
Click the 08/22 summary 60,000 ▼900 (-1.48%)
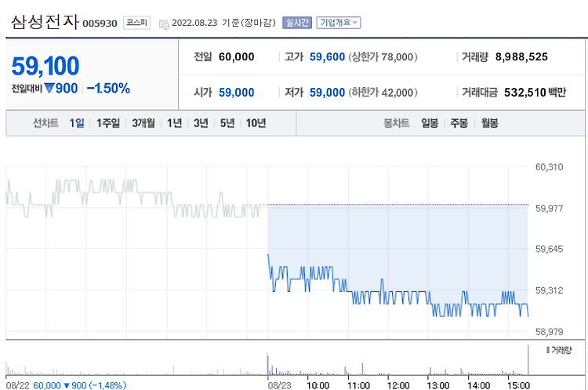point(80,385)
